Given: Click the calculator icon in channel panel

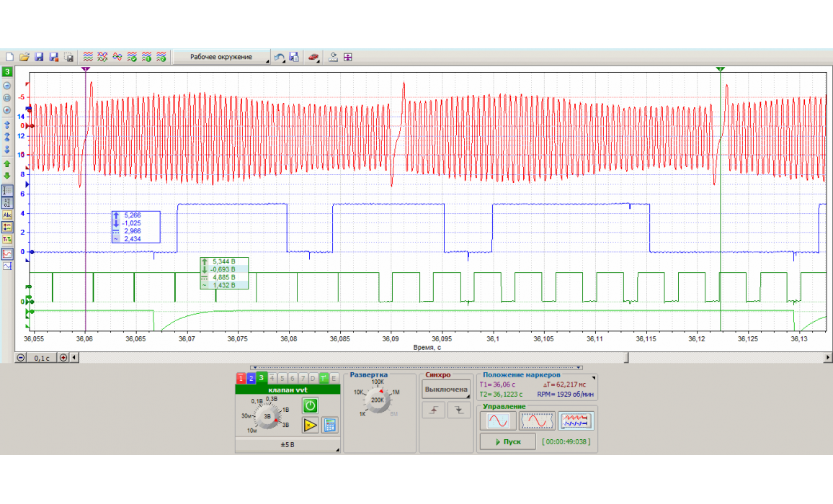Looking at the screenshot, I should pyautogui.click(x=329, y=425).
